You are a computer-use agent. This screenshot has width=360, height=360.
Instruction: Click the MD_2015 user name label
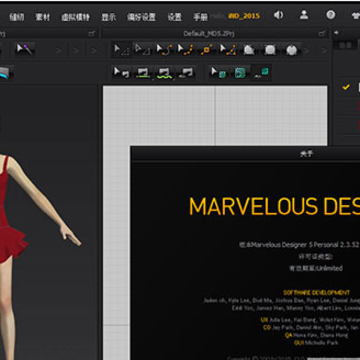244,16
